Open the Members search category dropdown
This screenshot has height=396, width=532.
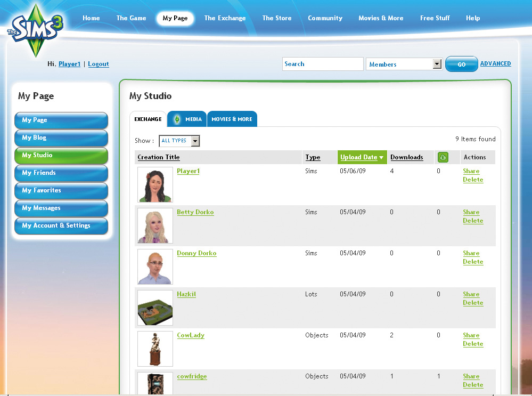pyautogui.click(x=404, y=64)
